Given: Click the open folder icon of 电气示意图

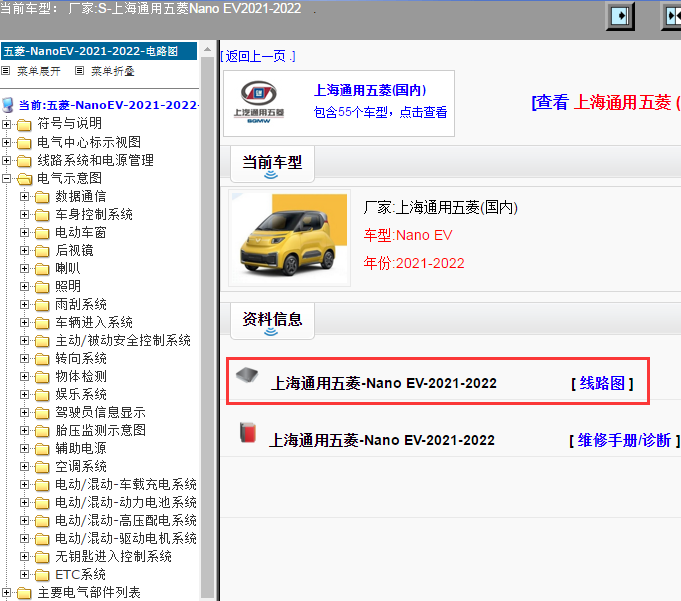Looking at the screenshot, I should pyautogui.click(x=24, y=179).
